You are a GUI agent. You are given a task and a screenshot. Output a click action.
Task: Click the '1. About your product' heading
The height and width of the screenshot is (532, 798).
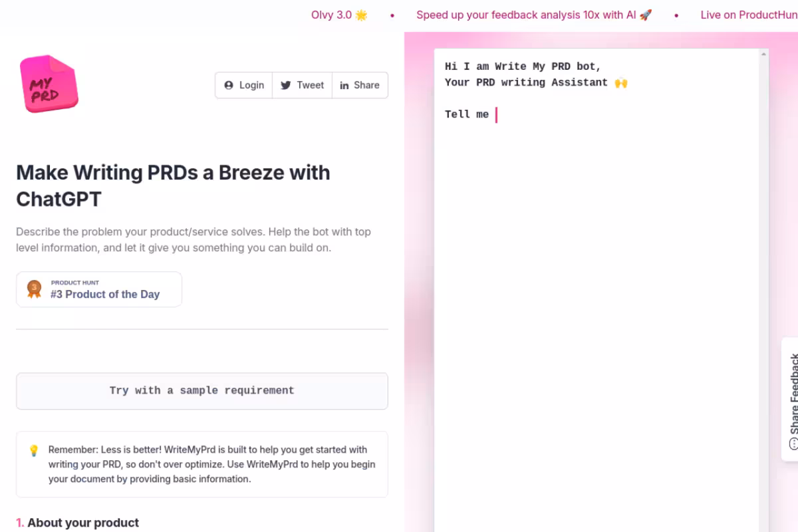click(x=78, y=523)
